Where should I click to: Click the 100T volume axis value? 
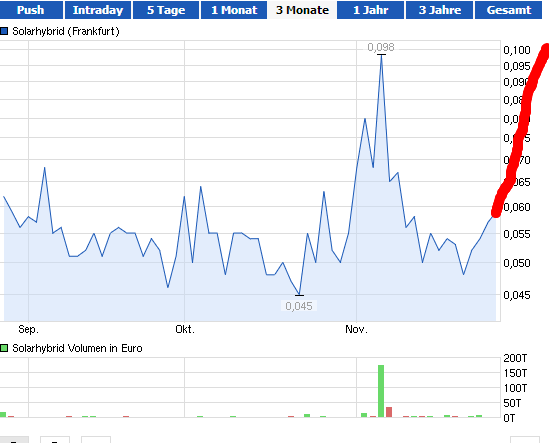(515, 388)
